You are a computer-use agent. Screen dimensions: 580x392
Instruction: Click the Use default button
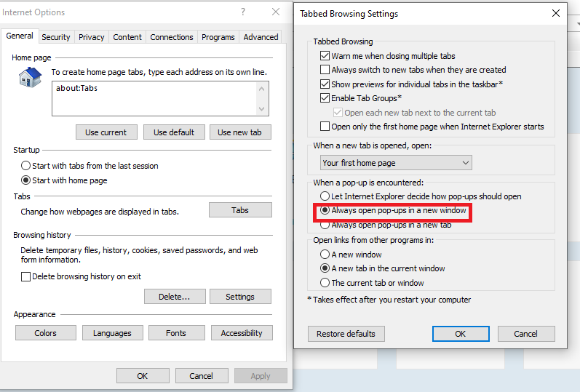click(174, 132)
